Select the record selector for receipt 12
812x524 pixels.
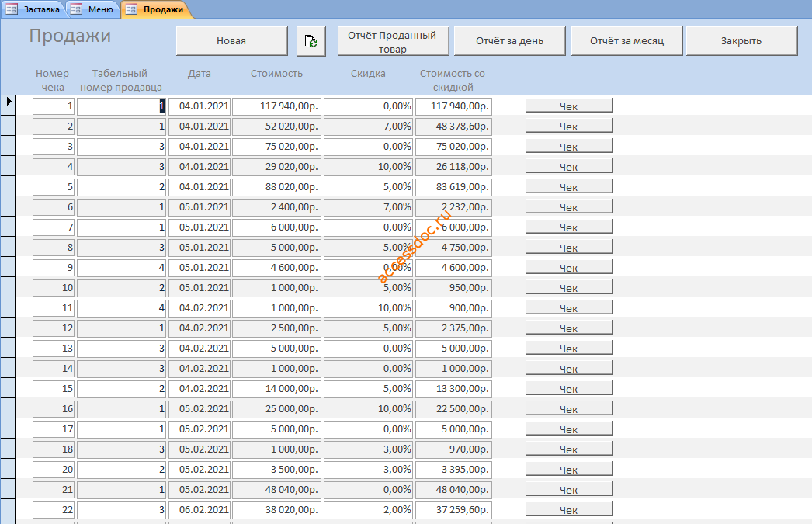(8, 328)
